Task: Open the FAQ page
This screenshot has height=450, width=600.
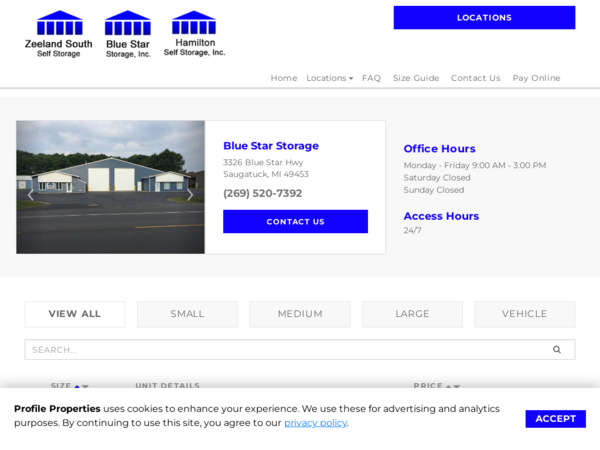Action: pyautogui.click(x=371, y=78)
